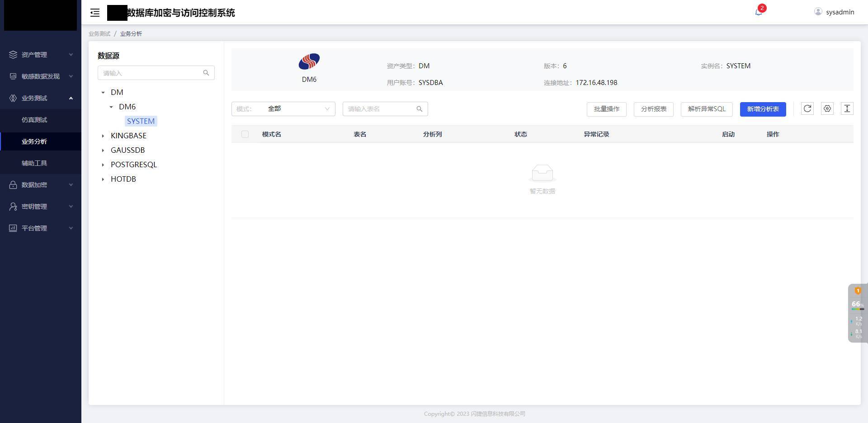
Task: Select the POSTGRESQL tree item label
Action: tap(134, 164)
